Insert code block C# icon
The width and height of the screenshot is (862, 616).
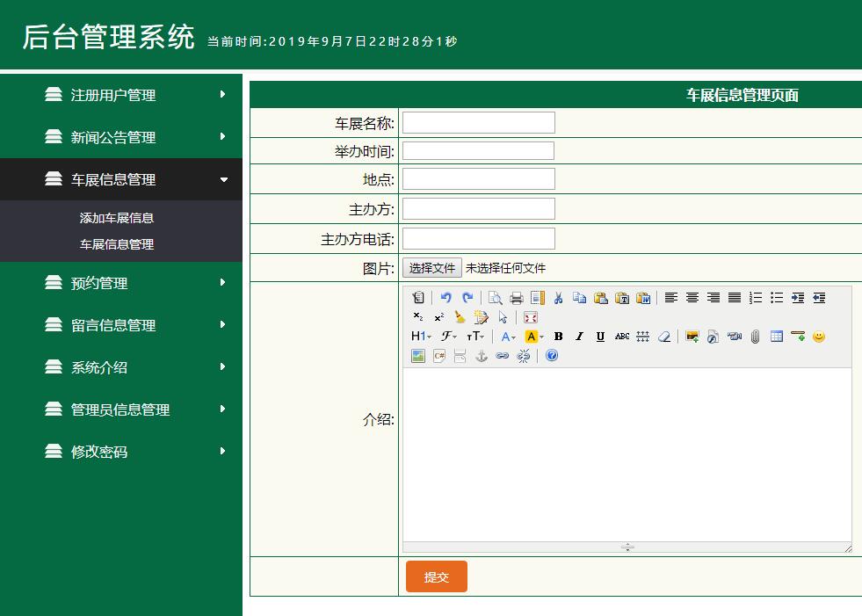click(439, 356)
